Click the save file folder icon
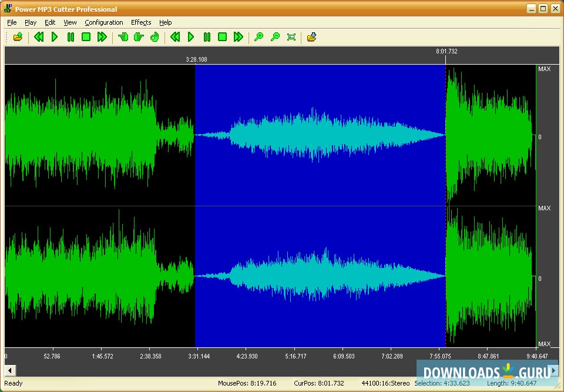Image resolution: width=564 pixels, height=392 pixels. click(x=312, y=37)
